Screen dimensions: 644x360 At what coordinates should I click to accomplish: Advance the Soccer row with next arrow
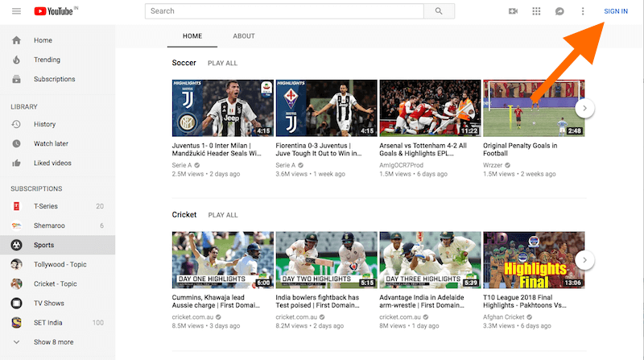click(x=584, y=109)
